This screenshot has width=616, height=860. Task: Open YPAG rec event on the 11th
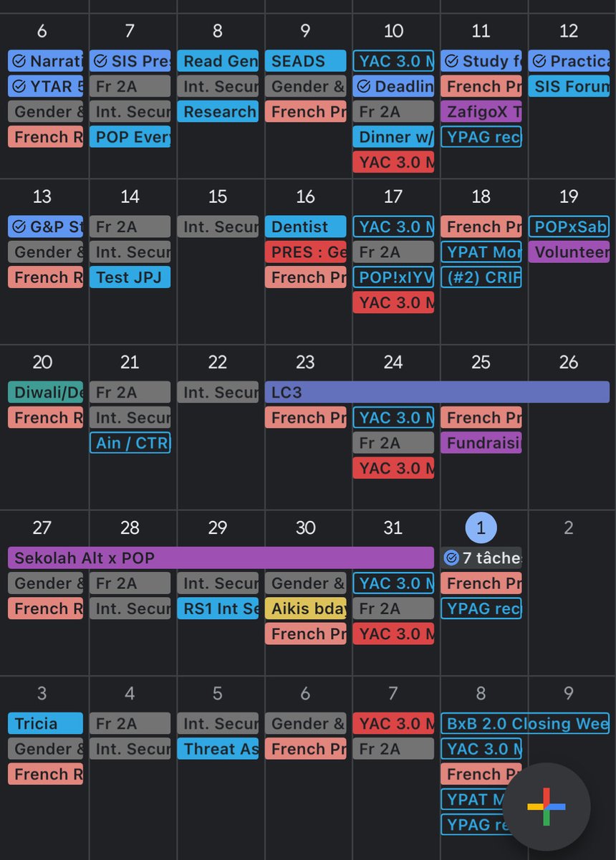pos(481,136)
